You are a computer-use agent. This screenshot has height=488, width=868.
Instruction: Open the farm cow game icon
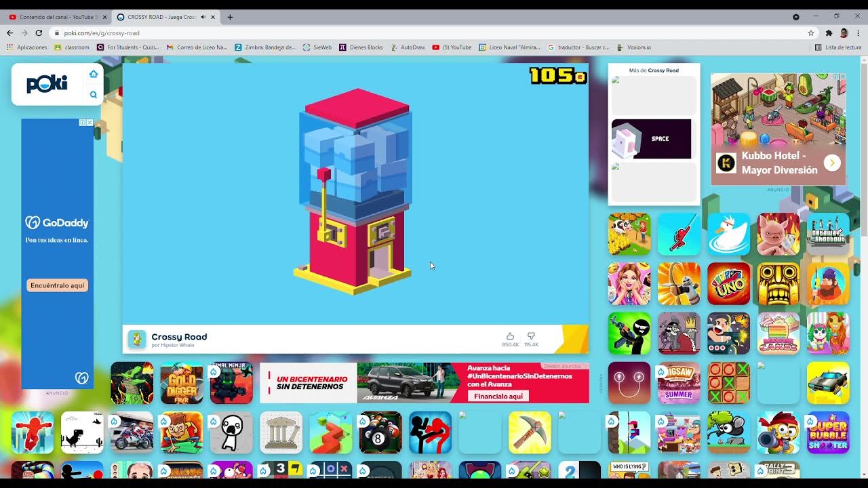(629, 234)
